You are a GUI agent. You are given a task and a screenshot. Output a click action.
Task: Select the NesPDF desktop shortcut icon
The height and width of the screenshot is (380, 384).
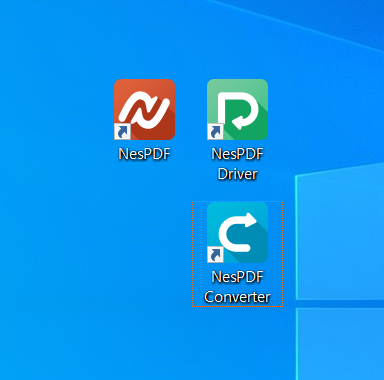click(144, 109)
